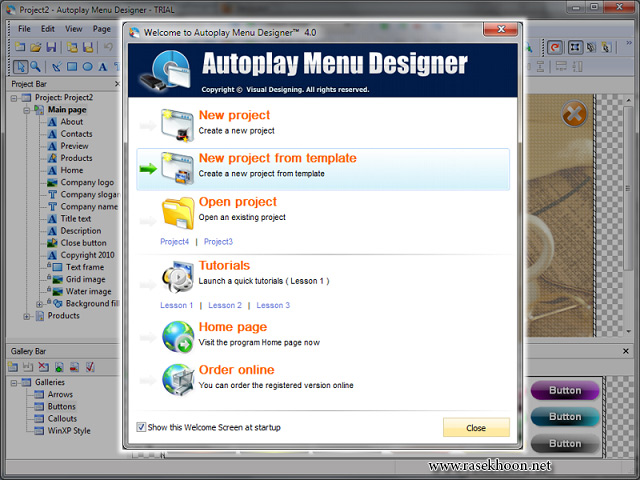Screen dimensions: 640x480
Task: Click the gray Button thumbnail in gallery
Action: point(565,444)
